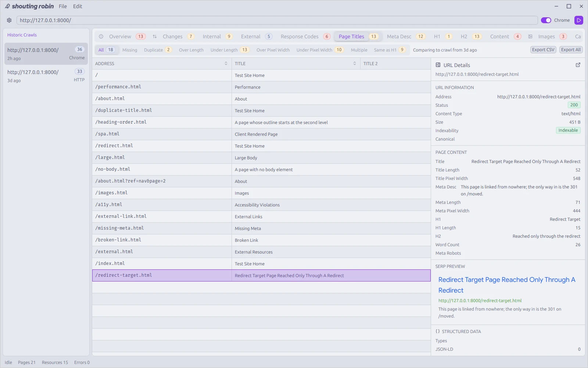Click the Images tab picture icon

pyautogui.click(x=530, y=36)
